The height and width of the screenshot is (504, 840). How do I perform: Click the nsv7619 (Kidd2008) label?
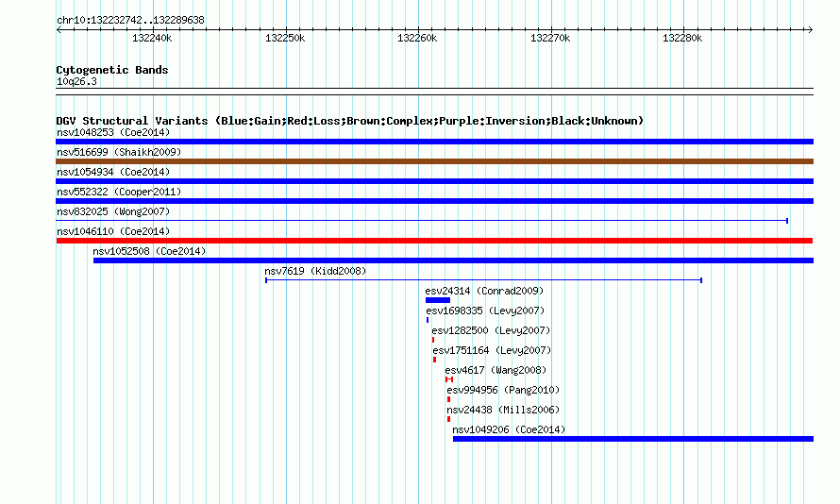coord(315,271)
